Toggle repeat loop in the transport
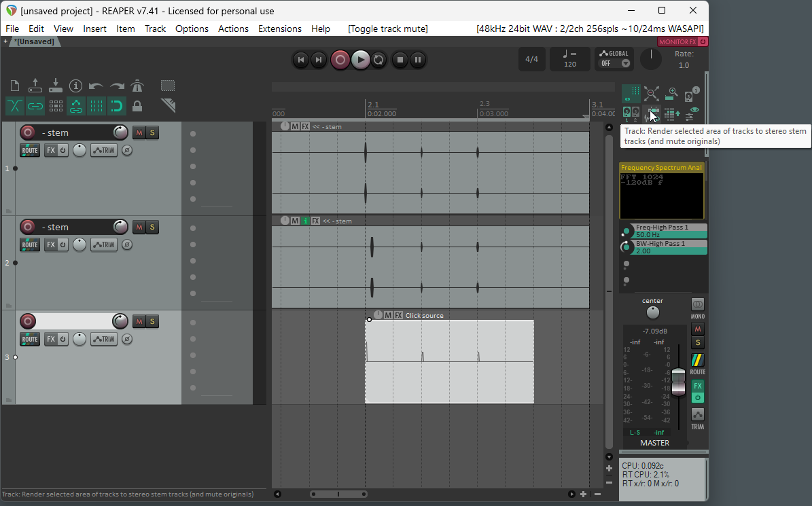The image size is (812, 506). 379,60
